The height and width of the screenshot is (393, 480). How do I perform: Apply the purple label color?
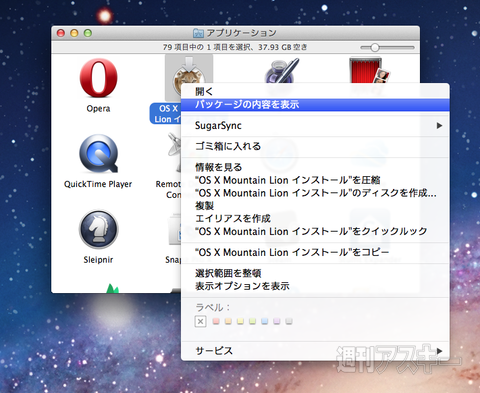coord(277,321)
